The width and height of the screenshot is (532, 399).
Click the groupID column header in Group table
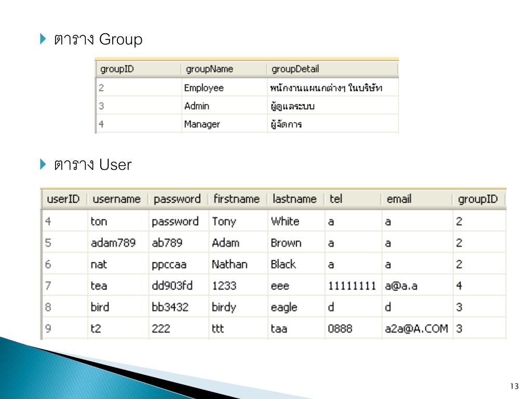pyautogui.click(x=138, y=69)
